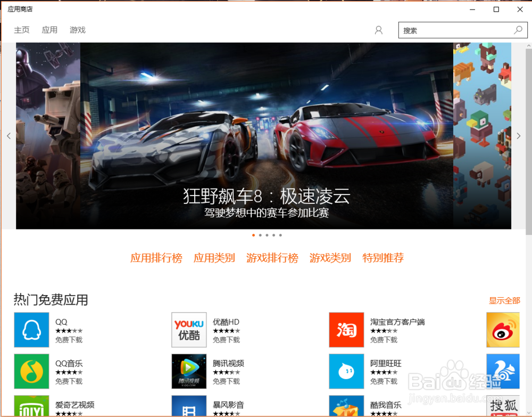Click 显示全部 for hot free apps

coord(504,300)
